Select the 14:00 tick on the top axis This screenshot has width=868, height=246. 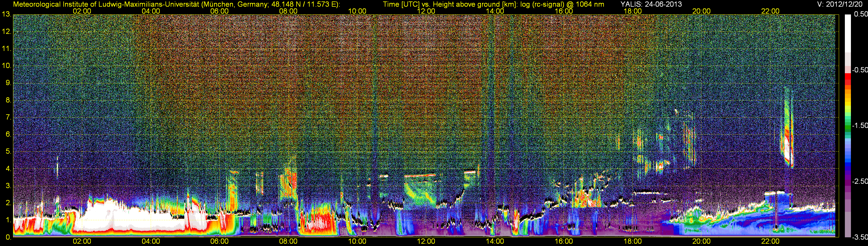coord(495,11)
